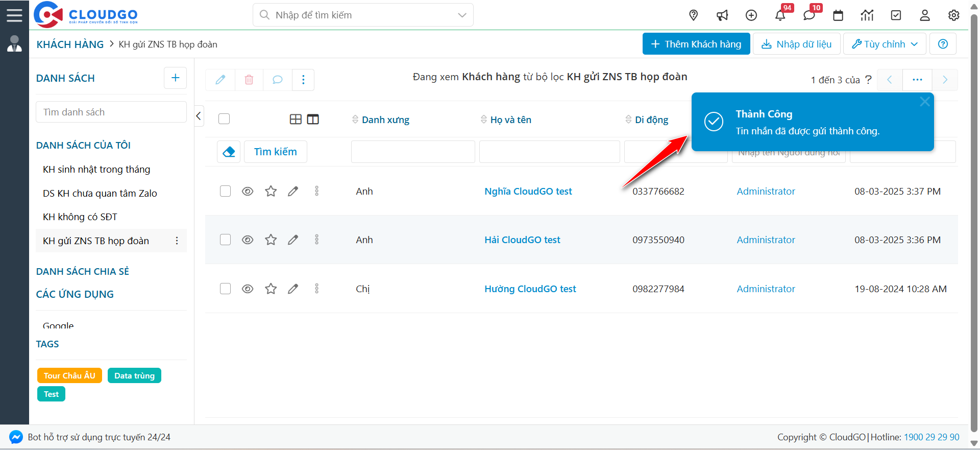Screen dimensions: 980x450
Task: Click the red trash delete icon
Action: pyautogui.click(x=249, y=80)
